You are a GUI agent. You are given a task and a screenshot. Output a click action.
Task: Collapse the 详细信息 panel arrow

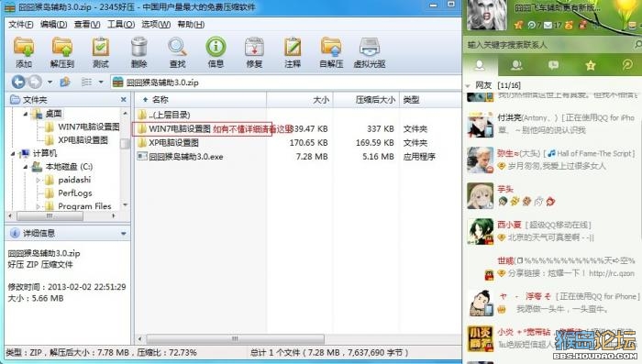coord(124,234)
